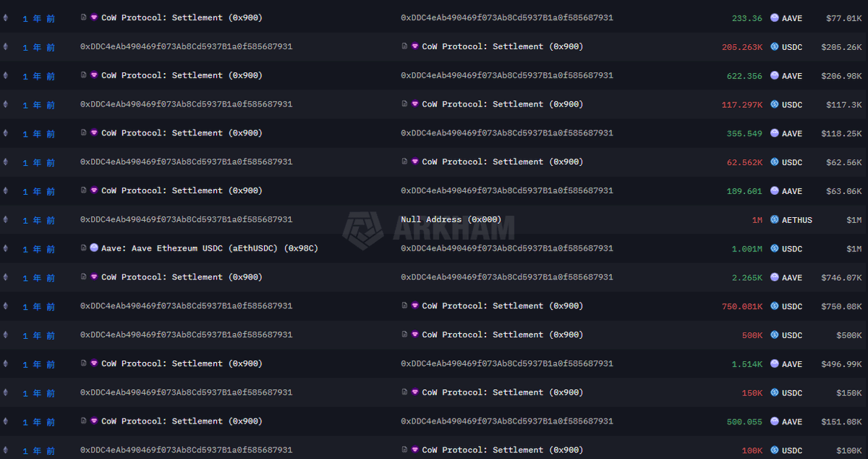The height and width of the screenshot is (459, 868).
Task: Click the contract document icon in the 117.297K USDC row
Action: coord(405,104)
